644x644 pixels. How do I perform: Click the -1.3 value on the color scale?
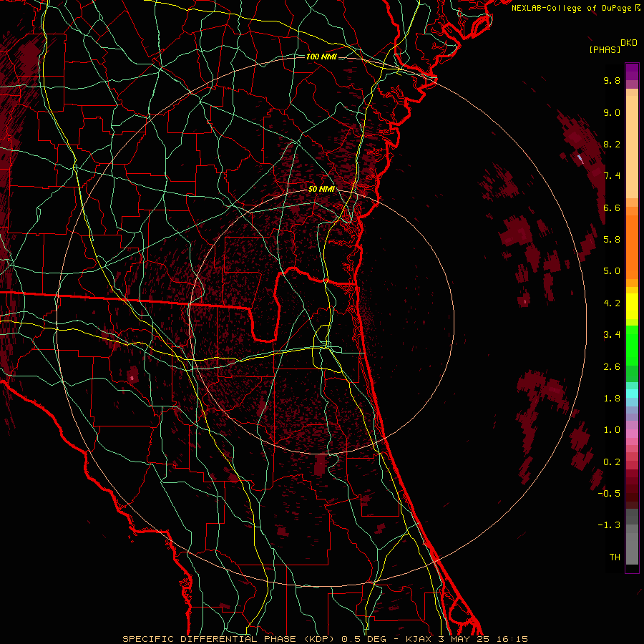609,525
